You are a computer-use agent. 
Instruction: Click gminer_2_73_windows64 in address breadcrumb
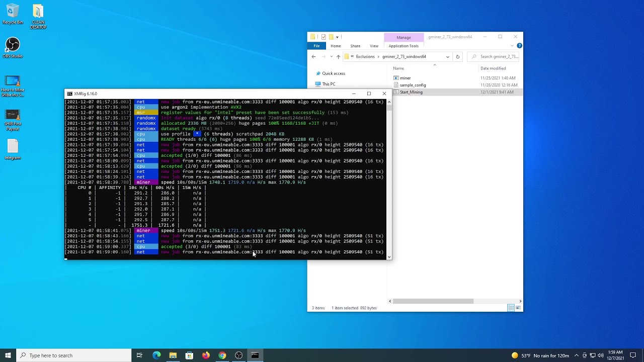(404, 57)
